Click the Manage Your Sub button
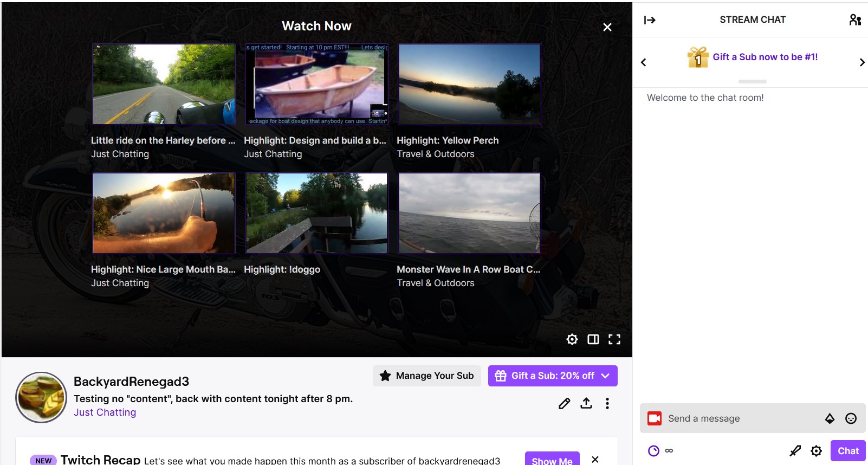 coord(426,376)
